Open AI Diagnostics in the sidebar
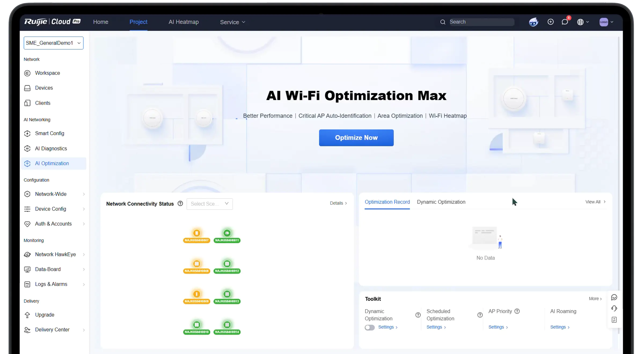Screen dimensions: 644x354 [x=51, y=148]
